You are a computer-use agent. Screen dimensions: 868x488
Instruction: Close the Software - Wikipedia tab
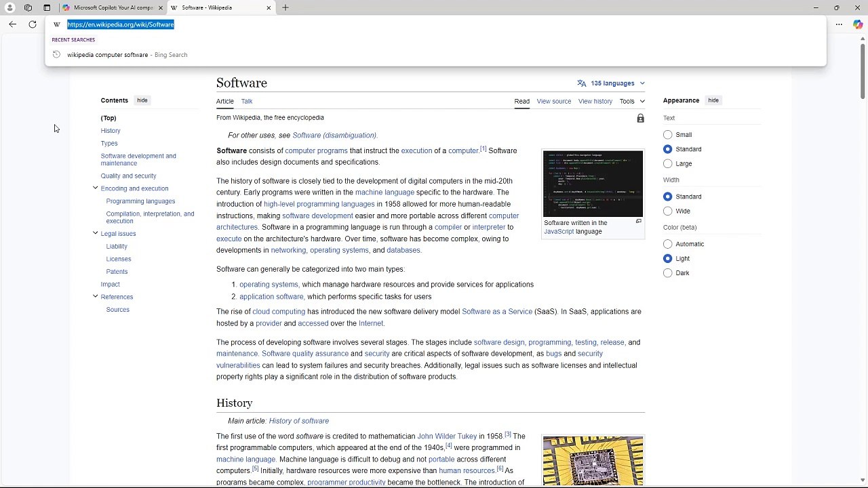point(269,7)
